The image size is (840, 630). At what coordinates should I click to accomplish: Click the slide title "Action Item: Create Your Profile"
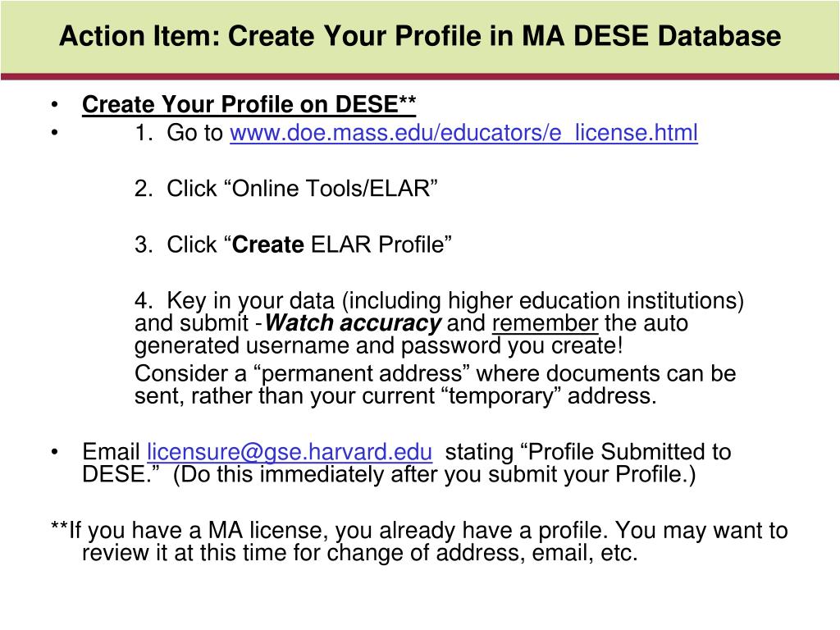pyautogui.click(x=420, y=36)
